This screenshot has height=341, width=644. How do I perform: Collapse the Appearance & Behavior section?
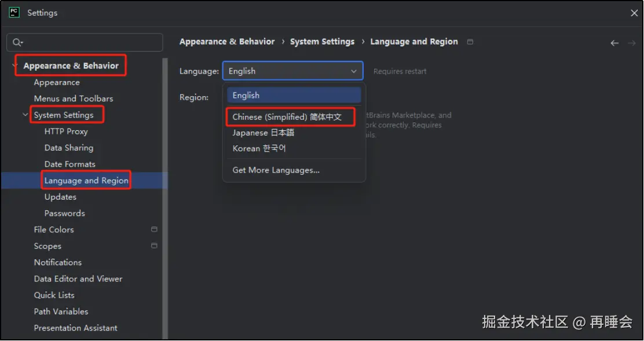click(x=16, y=65)
